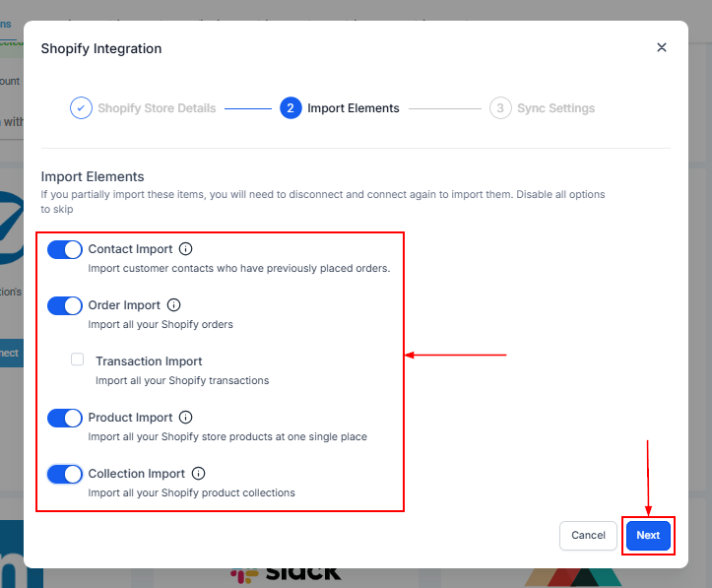This screenshot has width=712, height=588.
Task: Toggle the Order Import switch
Action: pos(65,305)
